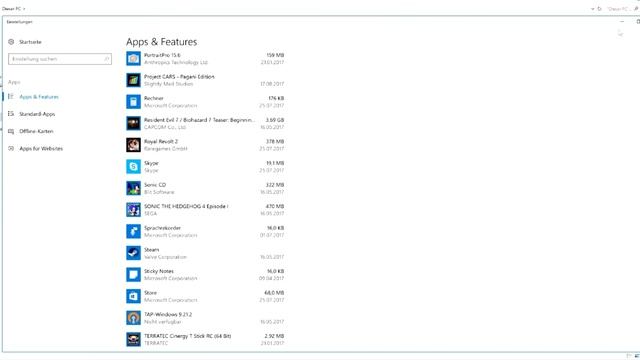Focus the Einstellung suchen search field
This screenshot has height=360, width=640.
60,59
